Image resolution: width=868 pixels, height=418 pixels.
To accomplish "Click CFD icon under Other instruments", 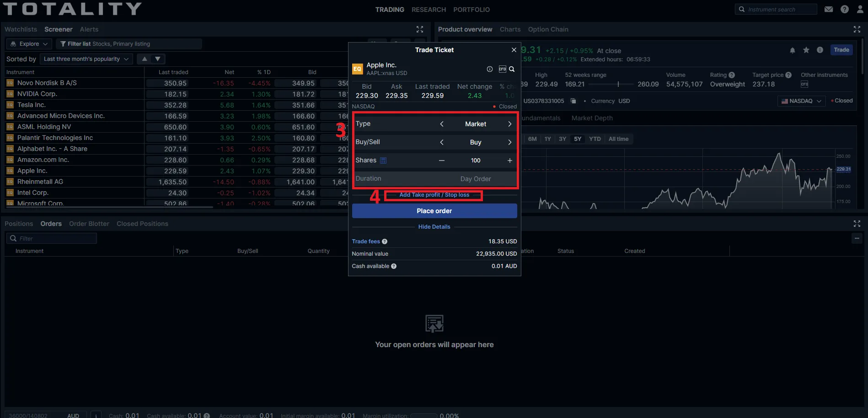I will pyautogui.click(x=804, y=84).
